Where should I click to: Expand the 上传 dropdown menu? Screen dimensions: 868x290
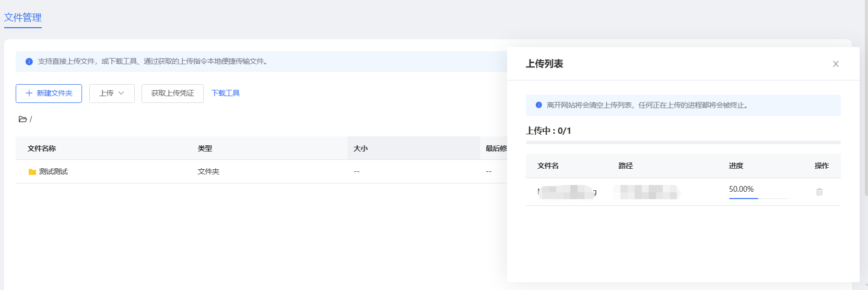[x=112, y=94]
